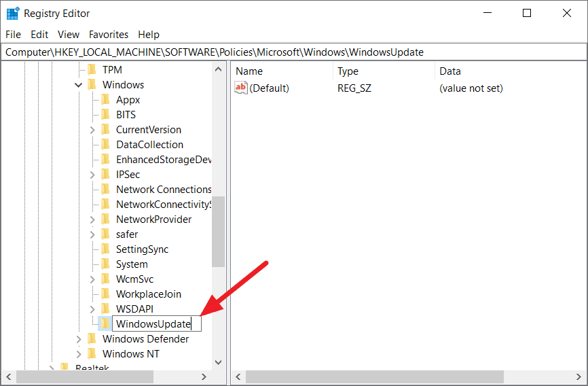
Task: Close the Registry Editor window
Action: 567,13
